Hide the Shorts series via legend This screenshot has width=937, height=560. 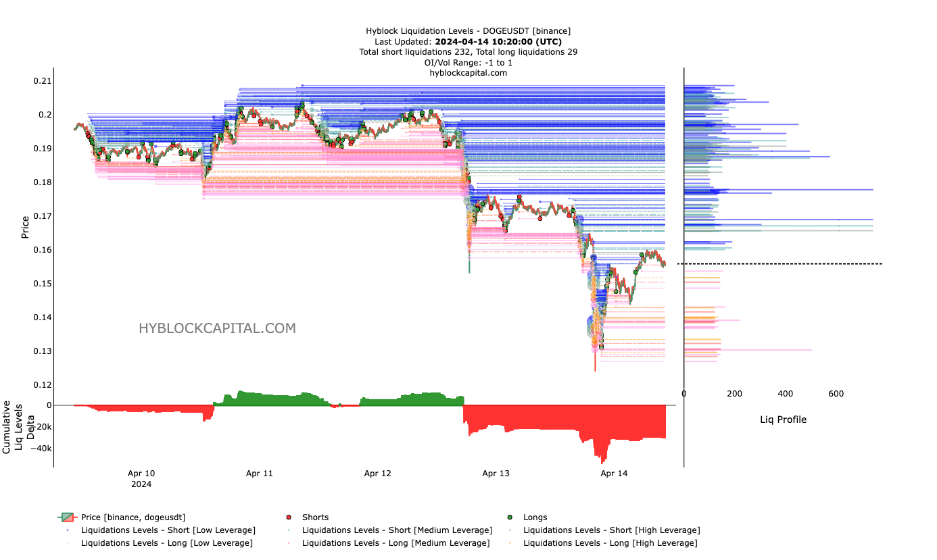[308, 517]
